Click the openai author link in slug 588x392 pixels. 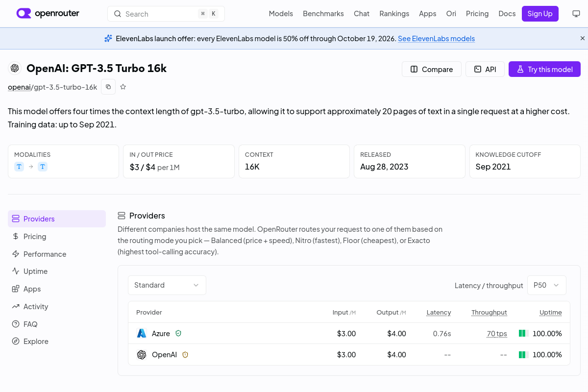pos(19,87)
